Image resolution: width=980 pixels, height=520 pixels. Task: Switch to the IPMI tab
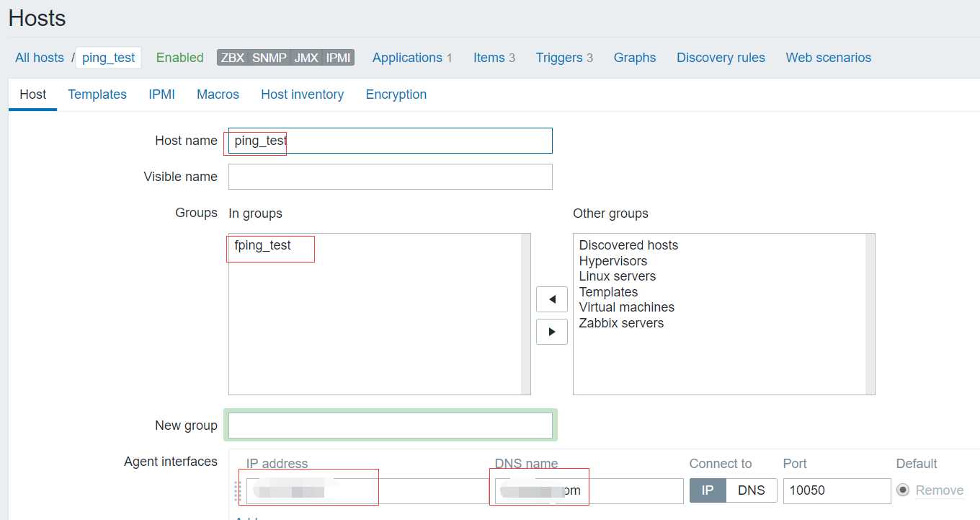click(162, 94)
